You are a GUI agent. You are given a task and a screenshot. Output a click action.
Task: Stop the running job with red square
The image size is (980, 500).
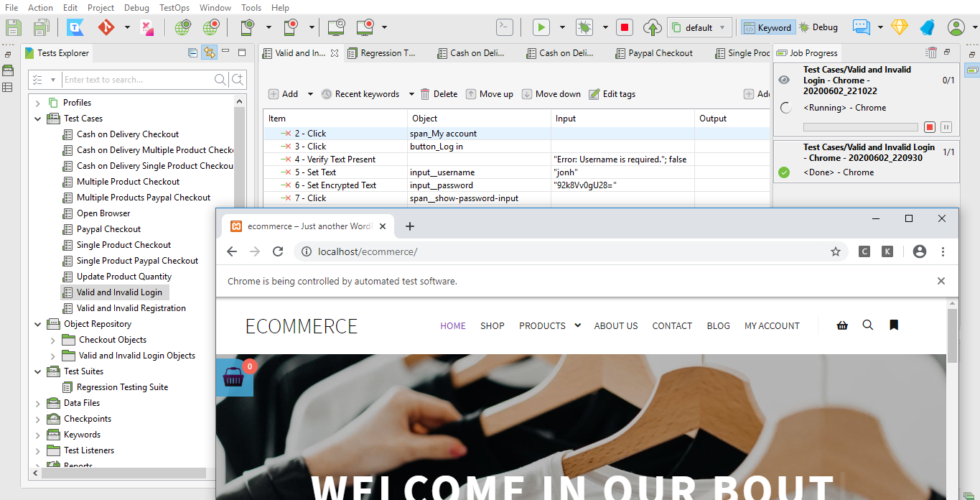tap(930, 127)
